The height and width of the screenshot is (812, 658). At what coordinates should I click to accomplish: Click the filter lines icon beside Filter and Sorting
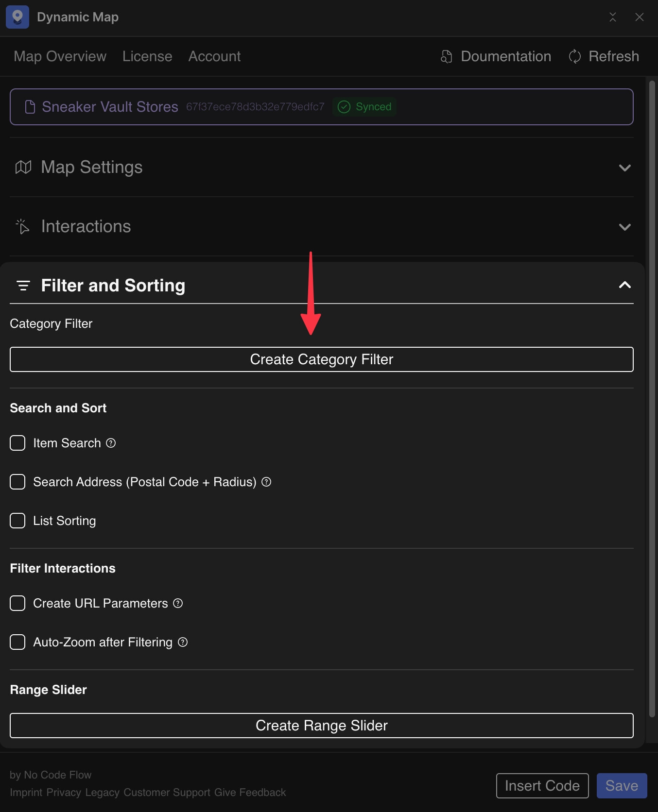23,286
